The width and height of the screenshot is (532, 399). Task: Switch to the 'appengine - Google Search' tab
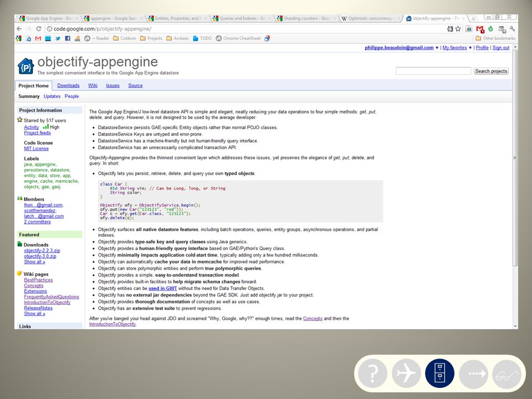coord(114,18)
